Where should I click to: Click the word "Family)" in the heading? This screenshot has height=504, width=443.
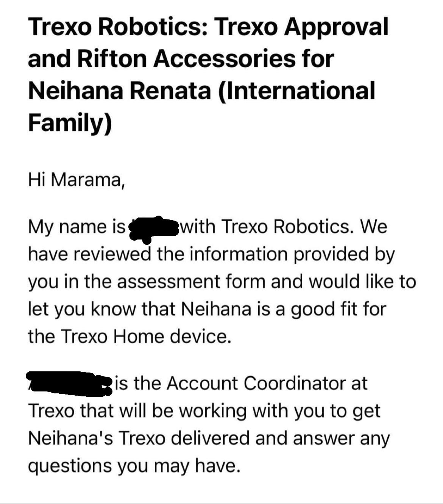pyautogui.click(x=70, y=123)
